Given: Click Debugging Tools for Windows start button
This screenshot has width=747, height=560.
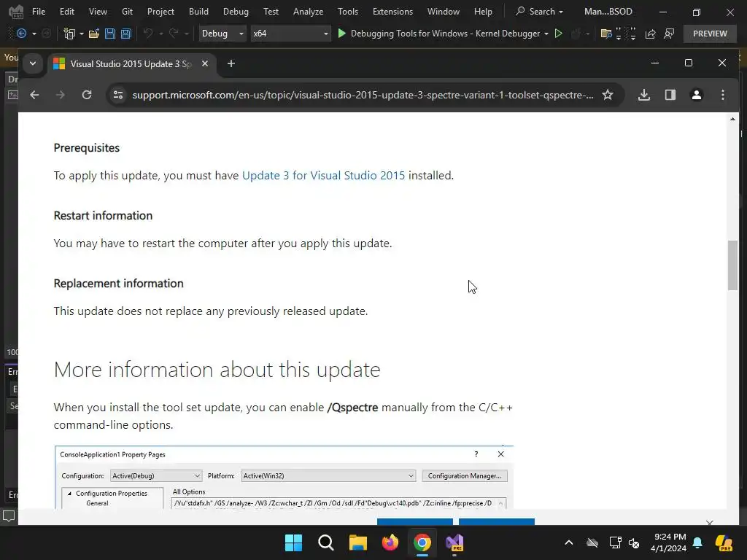Looking at the screenshot, I should tap(438, 34).
